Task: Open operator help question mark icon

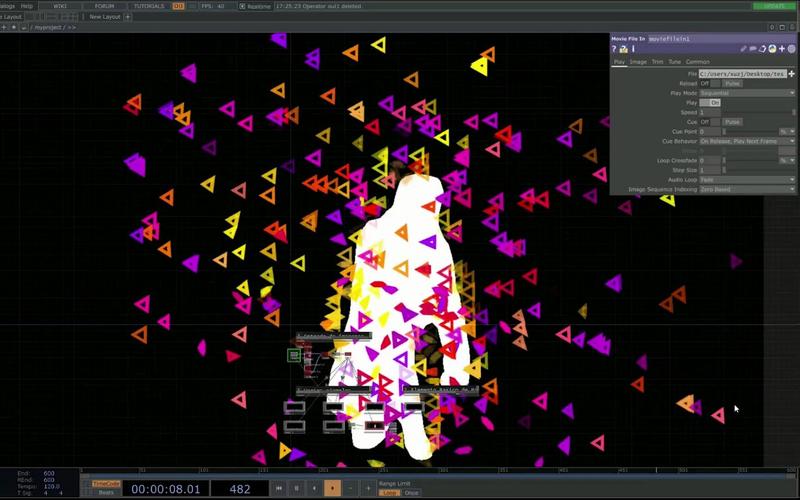Action: (x=614, y=49)
